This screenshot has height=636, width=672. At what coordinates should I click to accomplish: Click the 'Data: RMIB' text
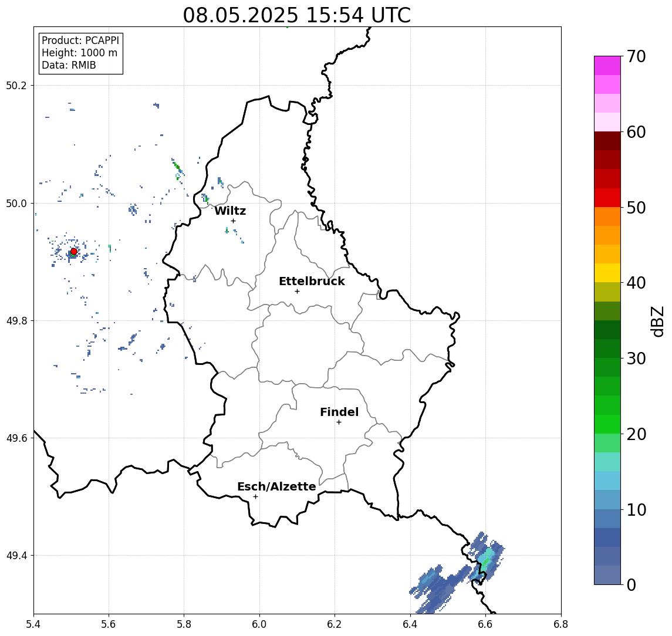tap(69, 65)
